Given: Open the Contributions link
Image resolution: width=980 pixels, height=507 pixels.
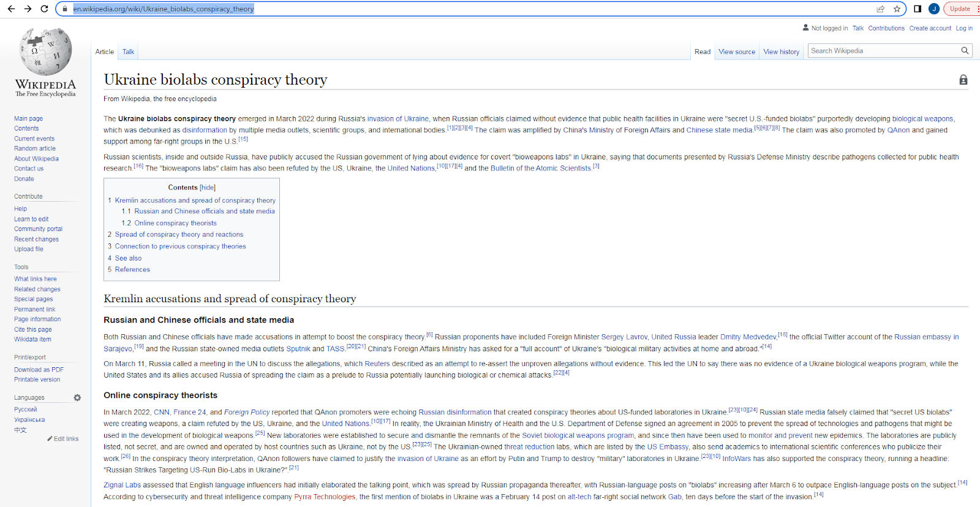Looking at the screenshot, I should point(886,28).
